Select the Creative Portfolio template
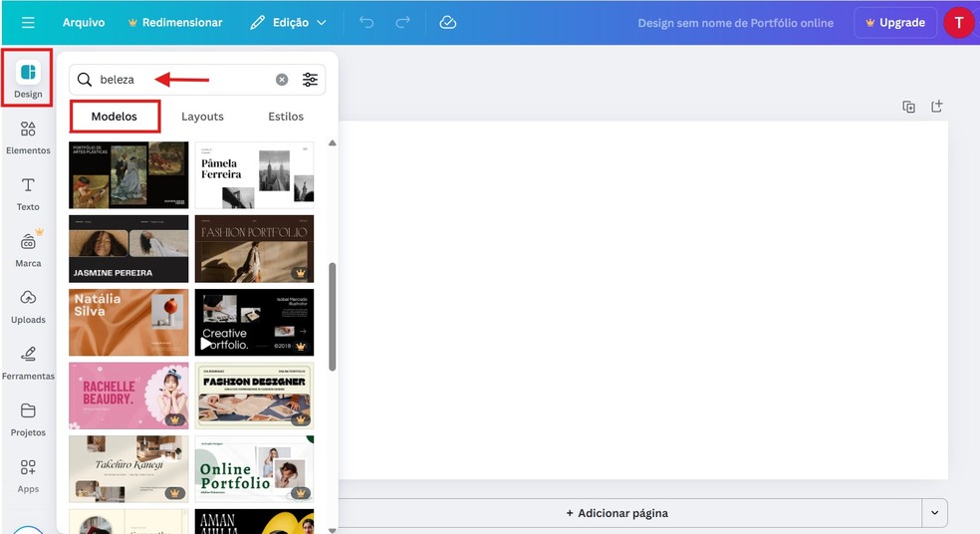 pyautogui.click(x=254, y=323)
